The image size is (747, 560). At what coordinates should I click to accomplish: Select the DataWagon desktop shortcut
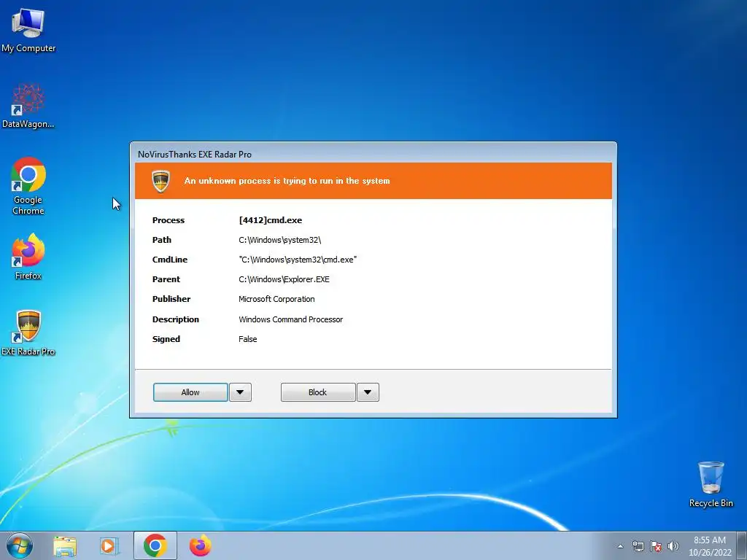28,106
